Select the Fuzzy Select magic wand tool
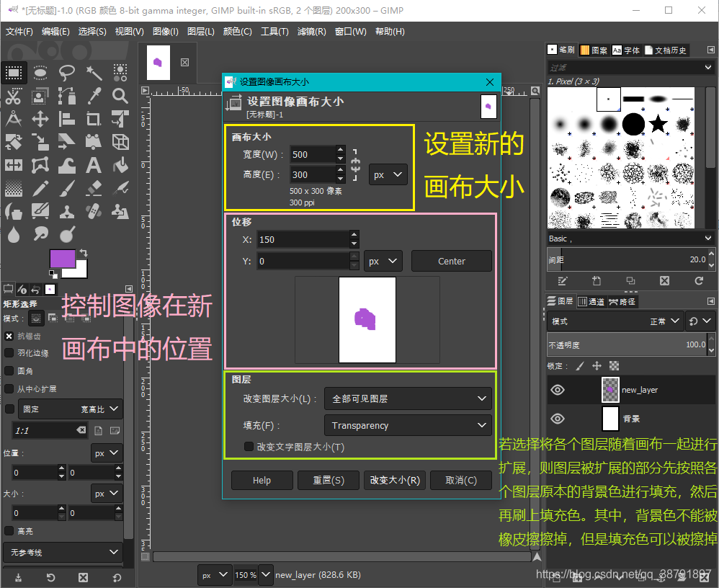Viewport: 719px width, 588px height. 94,73
